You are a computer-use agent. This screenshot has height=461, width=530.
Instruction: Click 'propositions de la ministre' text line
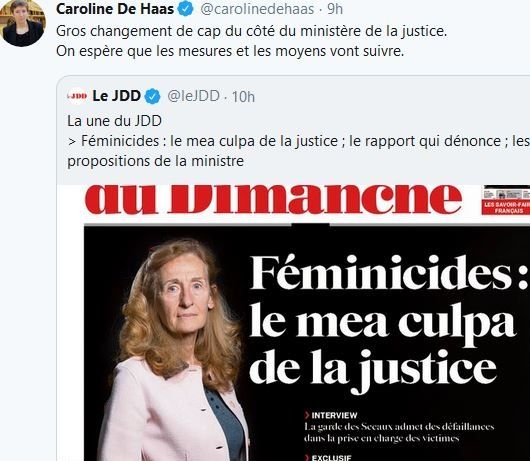pos(155,161)
